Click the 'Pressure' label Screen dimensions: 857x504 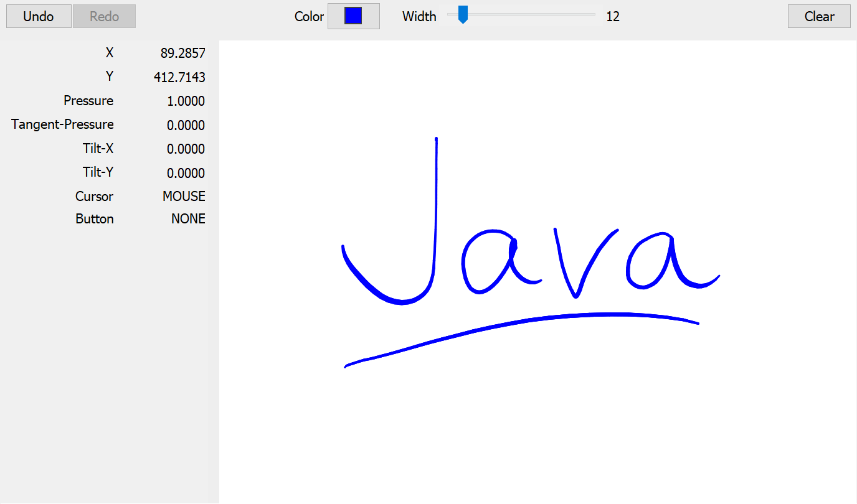[88, 101]
